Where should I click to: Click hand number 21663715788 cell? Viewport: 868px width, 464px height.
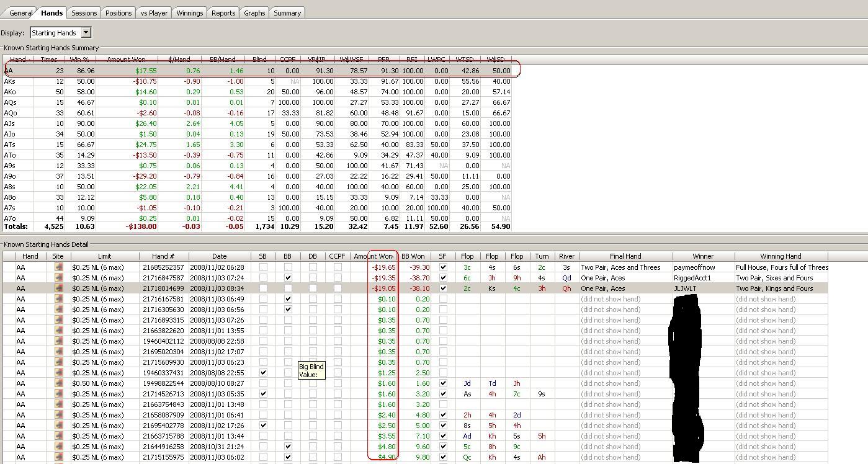click(x=164, y=436)
